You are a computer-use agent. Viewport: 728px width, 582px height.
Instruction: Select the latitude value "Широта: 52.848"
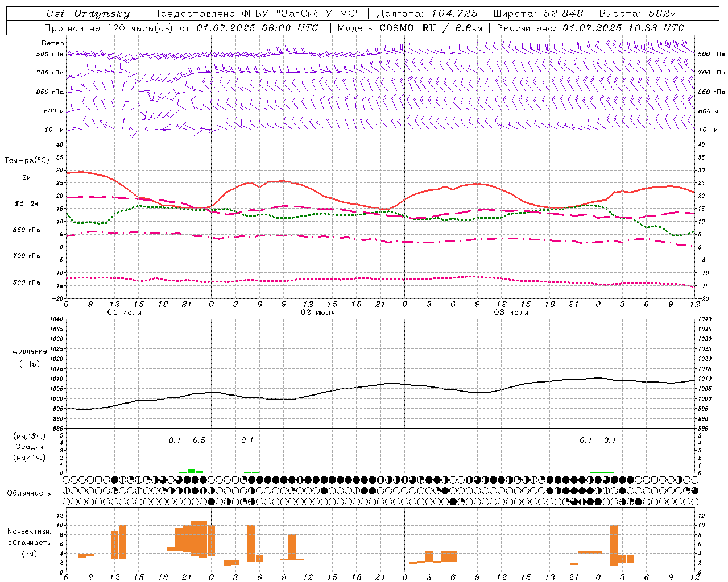[x=538, y=14]
